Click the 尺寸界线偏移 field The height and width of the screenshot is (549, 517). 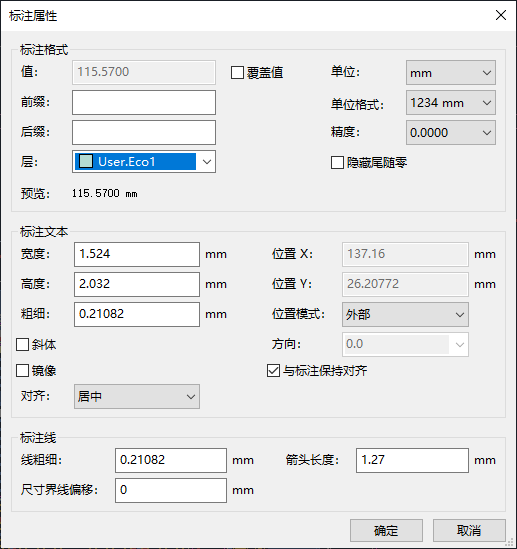pos(171,491)
